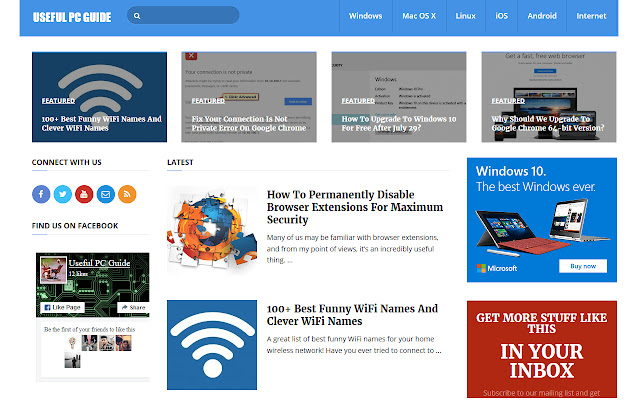Open the Android menu item
640x400 pixels.
click(542, 16)
